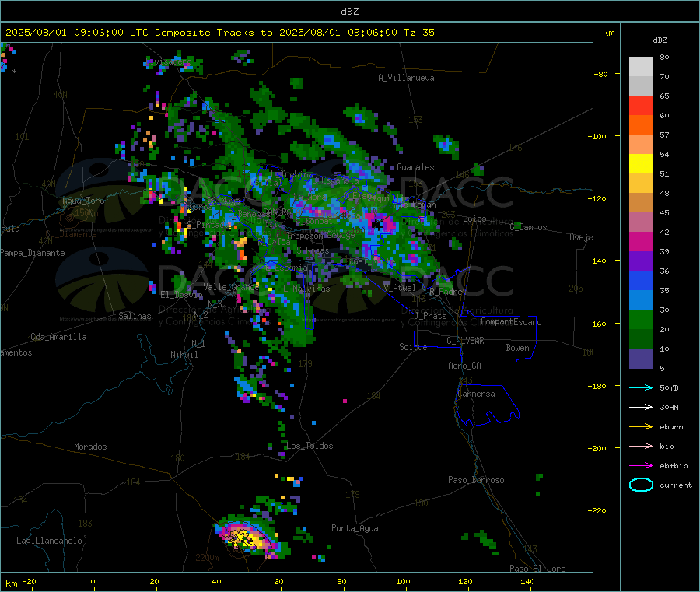Click the Paso_Barroso map label
The image size is (700, 592).
pyautogui.click(x=476, y=480)
